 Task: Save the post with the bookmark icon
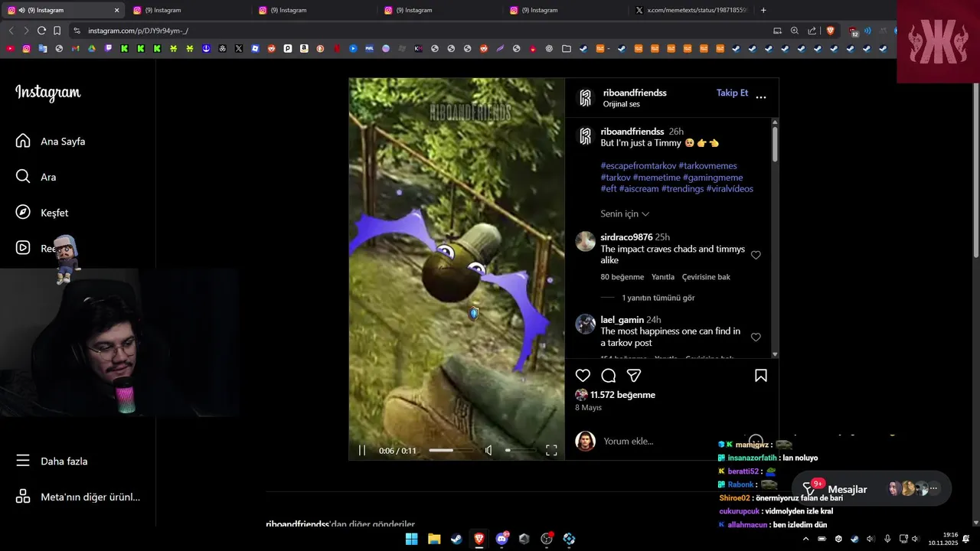761,376
